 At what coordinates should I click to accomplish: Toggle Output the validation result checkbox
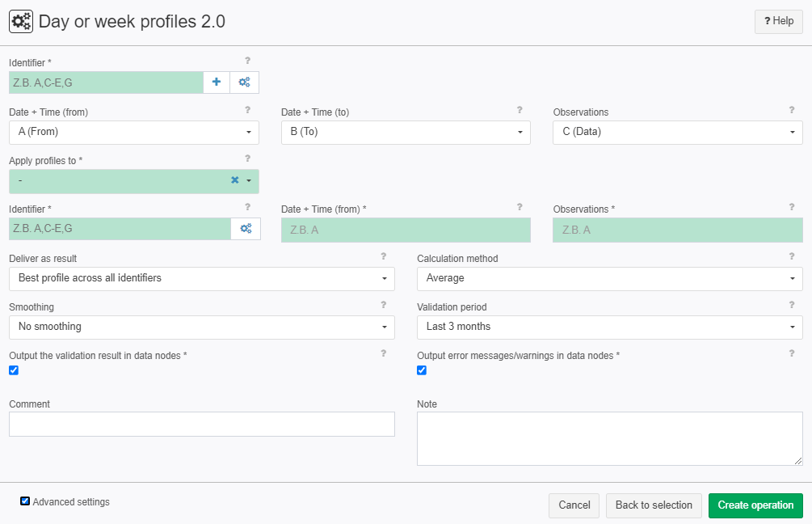14,370
